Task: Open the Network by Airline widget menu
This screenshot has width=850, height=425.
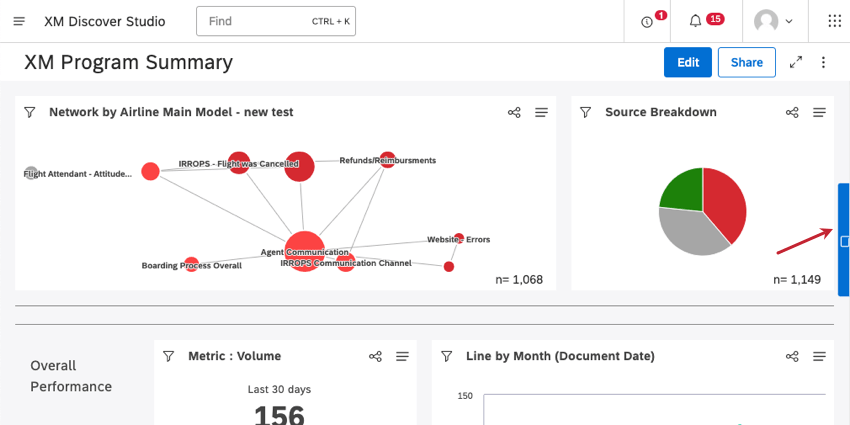Action: pyautogui.click(x=541, y=112)
